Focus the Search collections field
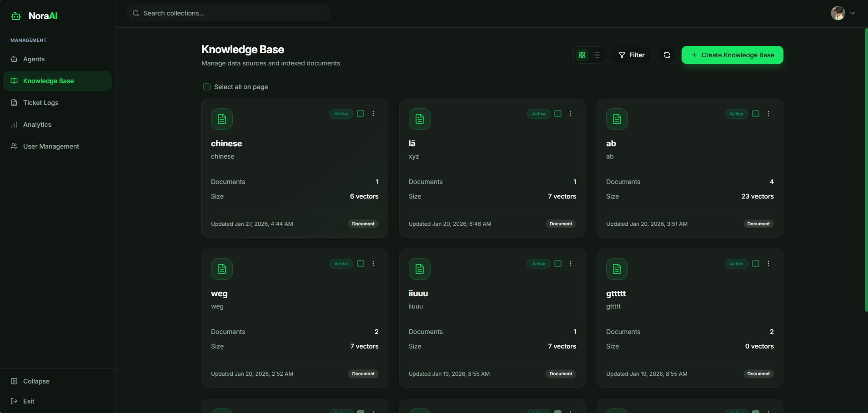The image size is (868, 413). click(229, 13)
